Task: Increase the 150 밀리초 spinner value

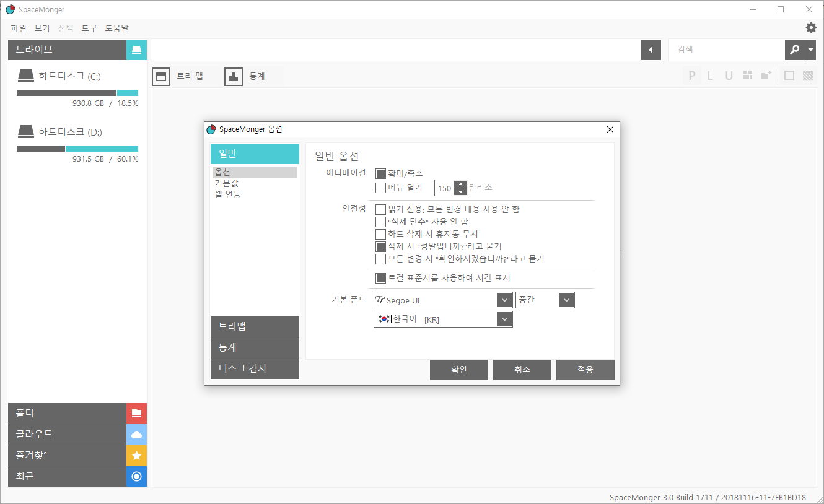Action: click(x=460, y=184)
